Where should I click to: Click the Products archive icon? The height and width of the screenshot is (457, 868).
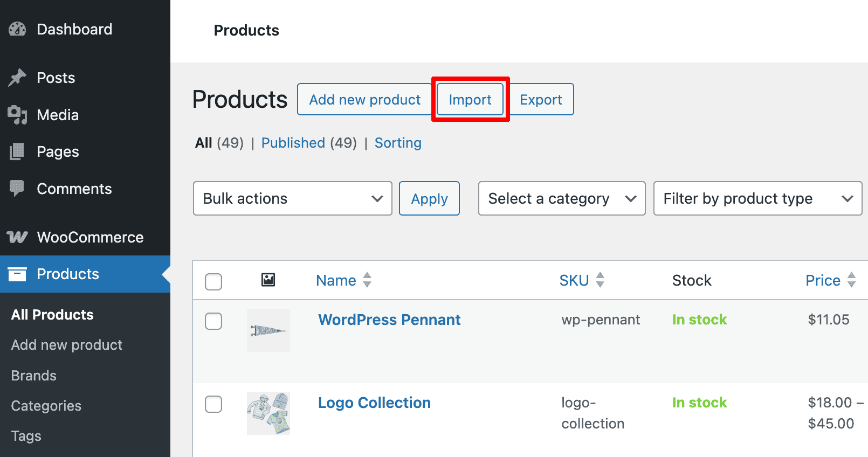pyautogui.click(x=17, y=274)
